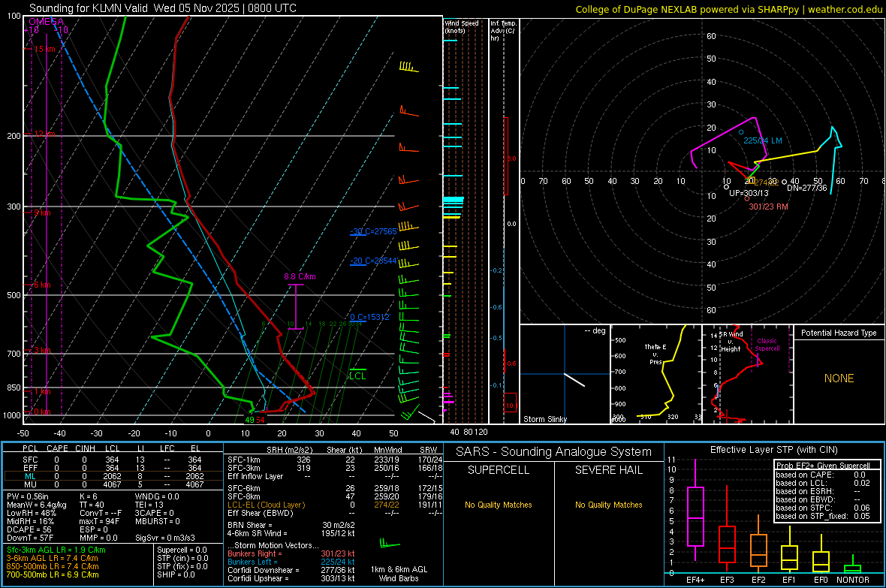The height and width of the screenshot is (588, 886).
Task: Click the 'SHIP = 0.0' value
Action: tap(176, 574)
